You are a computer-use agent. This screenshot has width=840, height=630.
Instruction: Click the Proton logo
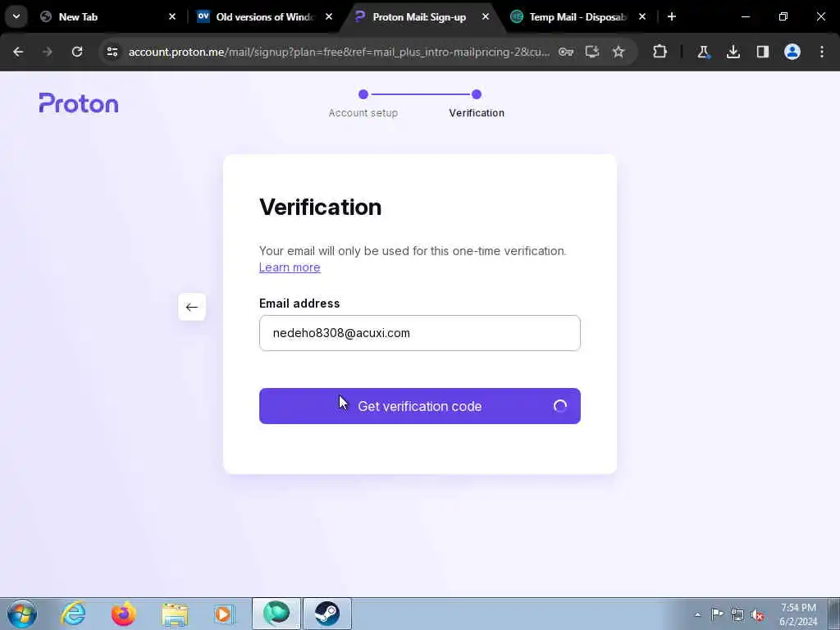click(x=79, y=103)
